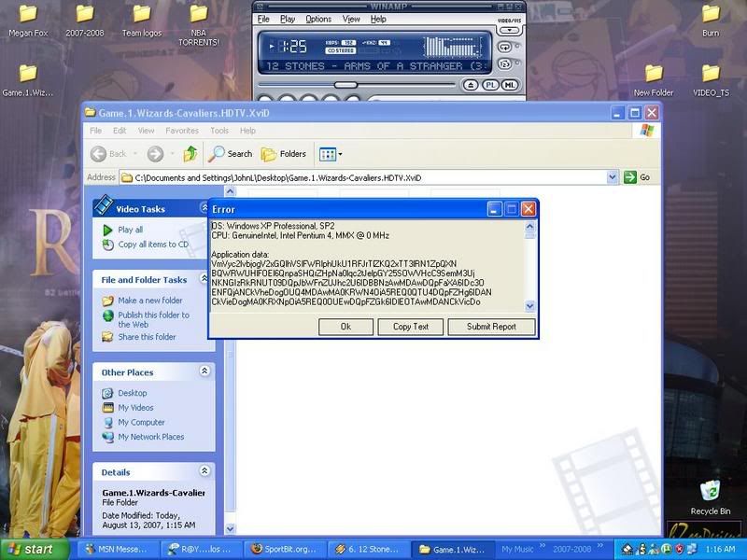Click Publish this folder to the Web
Screen dimensions: 747x560
click(x=153, y=319)
